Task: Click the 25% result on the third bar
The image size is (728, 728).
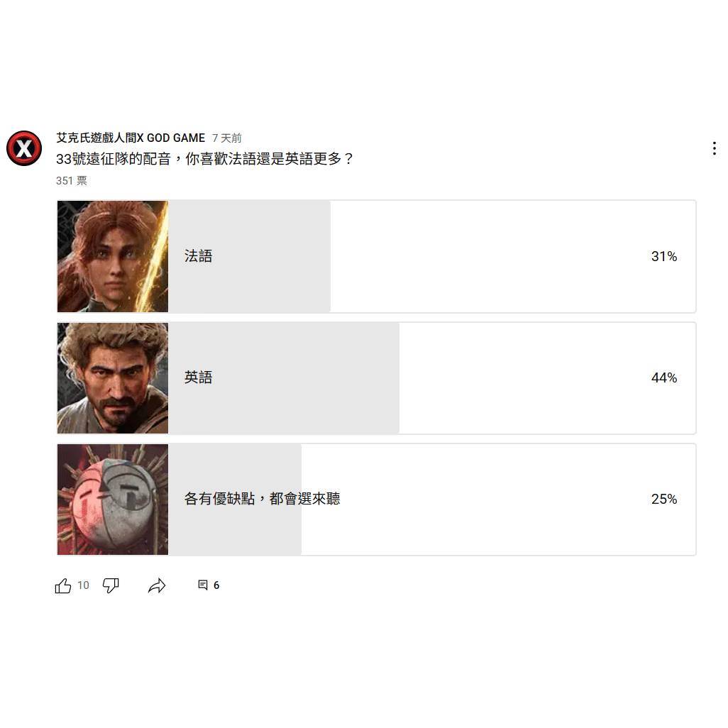Action: point(664,499)
